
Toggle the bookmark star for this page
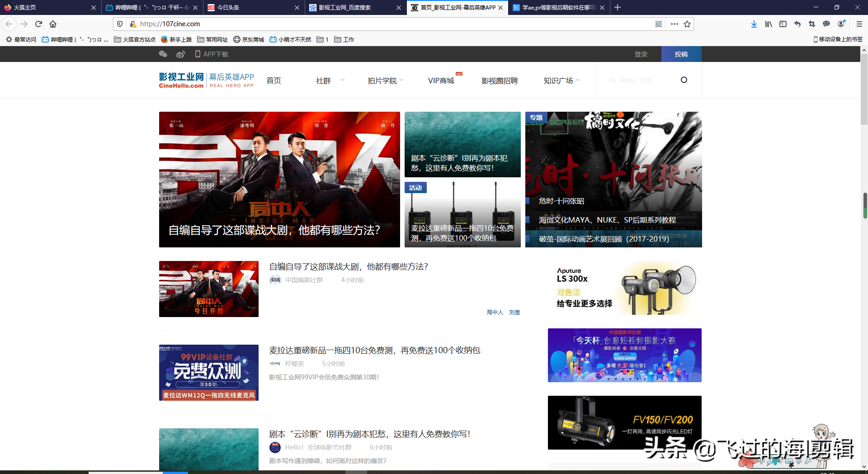click(688, 24)
